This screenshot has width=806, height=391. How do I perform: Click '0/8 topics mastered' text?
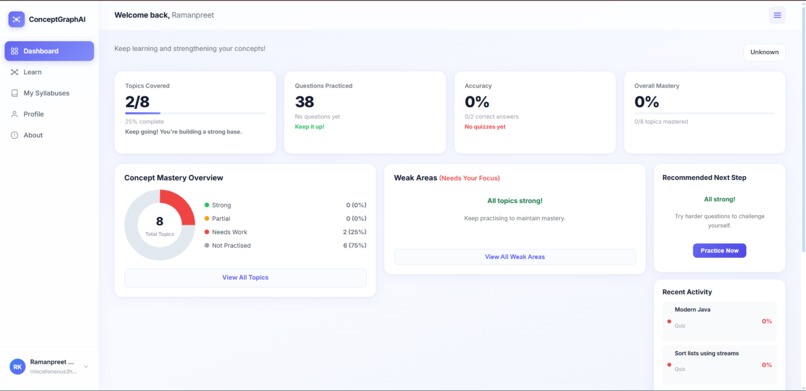(661, 122)
